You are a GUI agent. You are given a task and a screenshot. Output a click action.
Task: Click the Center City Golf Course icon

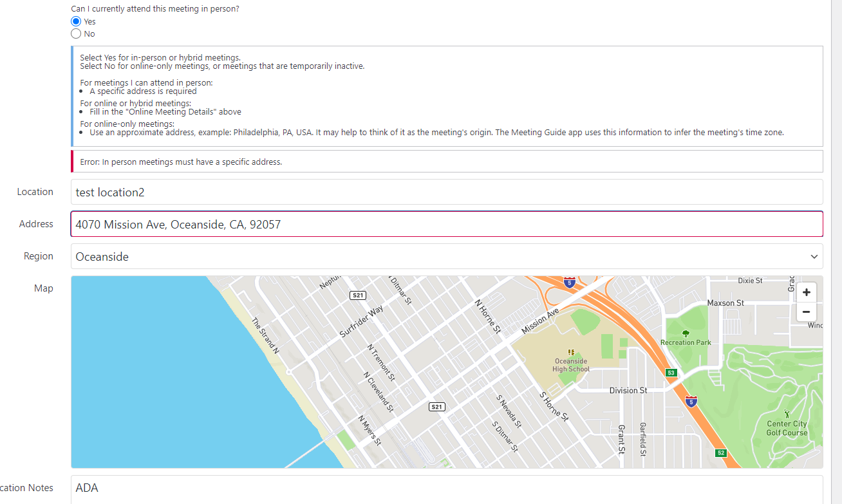coord(786,413)
